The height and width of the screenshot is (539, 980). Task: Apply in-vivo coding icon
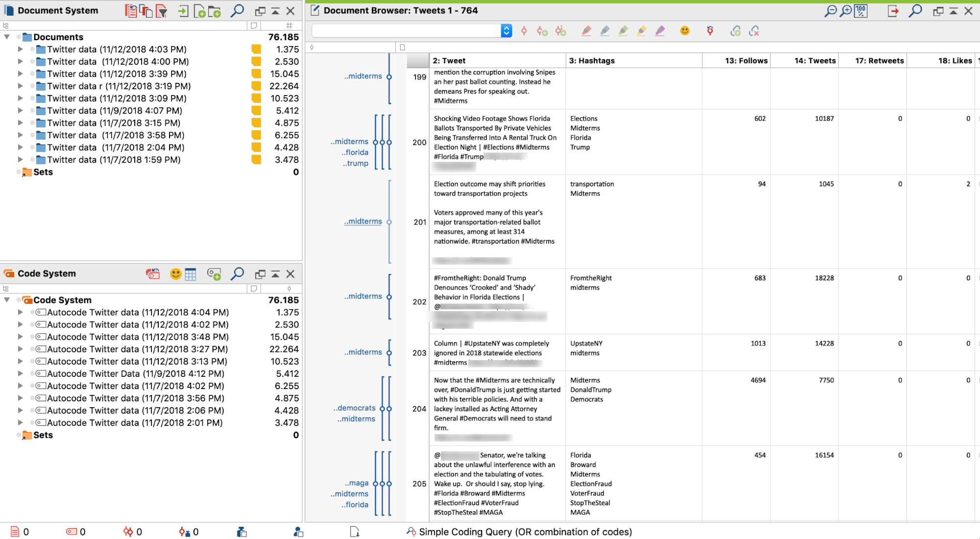[561, 31]
